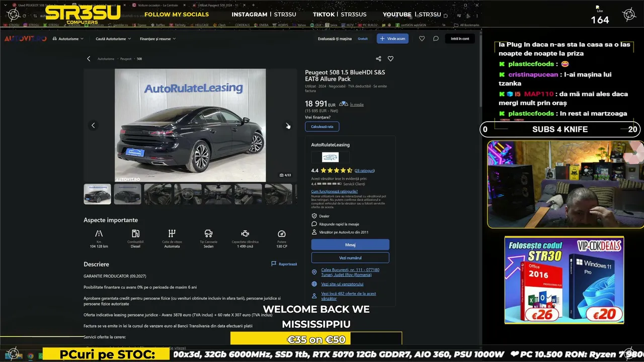Show the next car photo
The image size is (644, 362).
287,125
